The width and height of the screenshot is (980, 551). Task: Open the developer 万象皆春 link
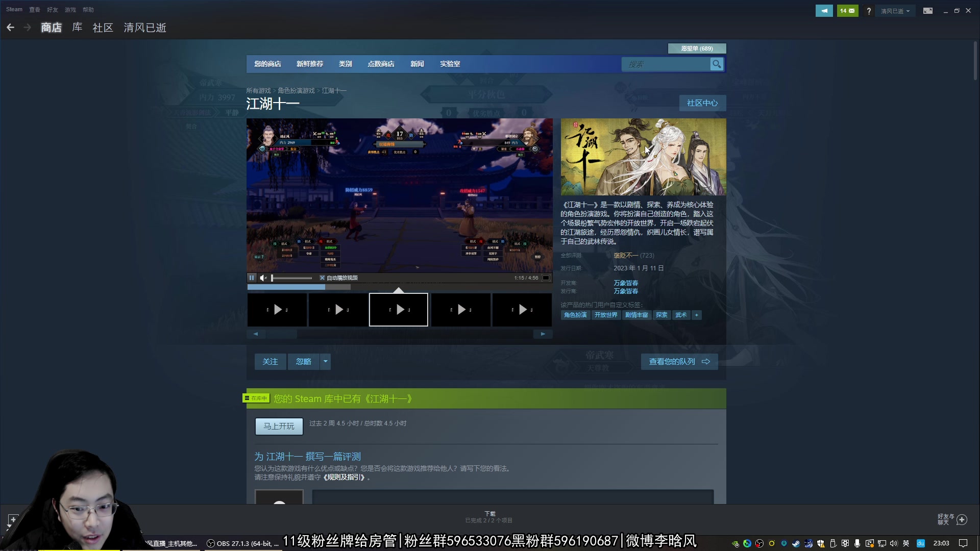(626, 283)
